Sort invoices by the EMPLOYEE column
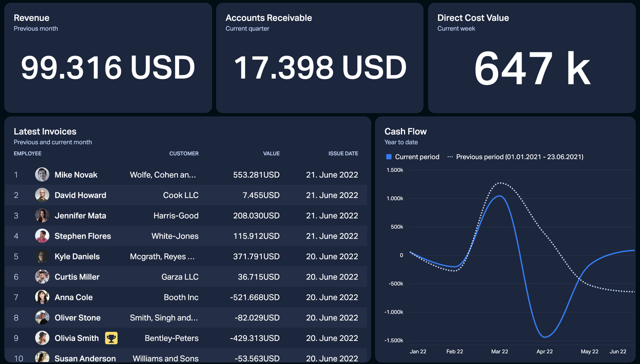640x364 pixels. coord(27,153)
